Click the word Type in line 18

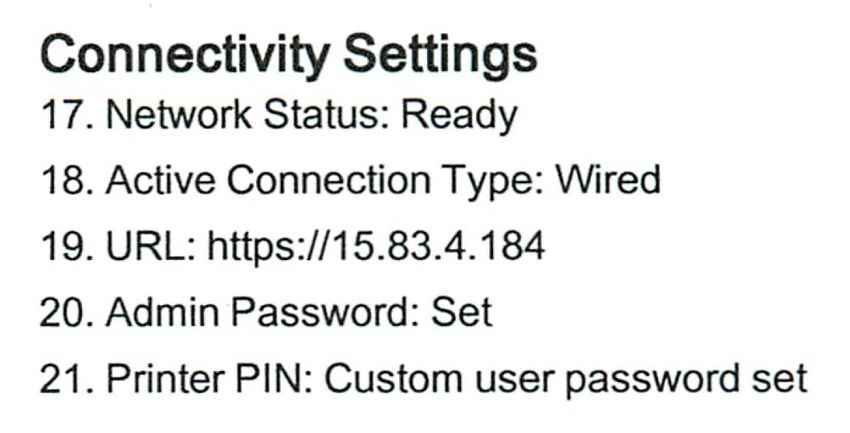click(x=491, y=183)
